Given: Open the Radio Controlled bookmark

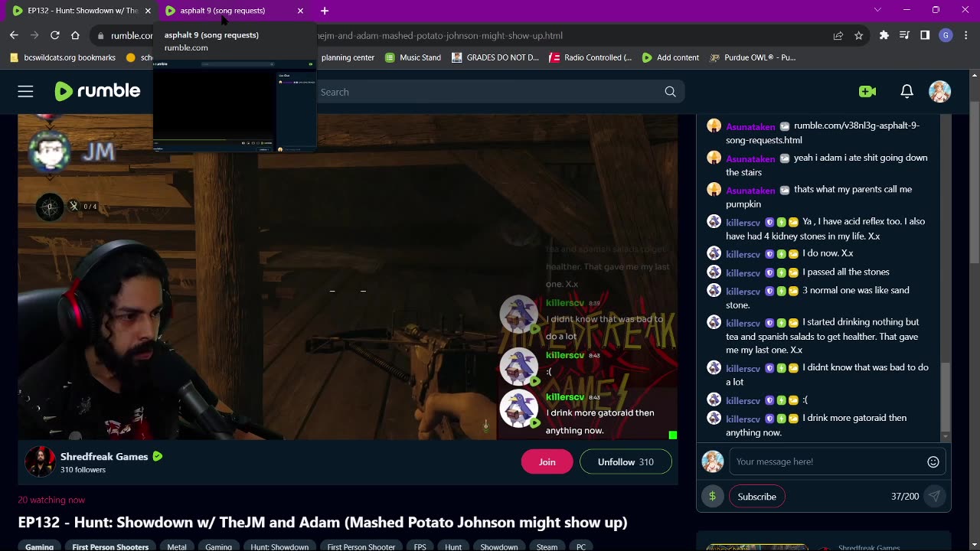Looking at the screenshot, I should click(590, 57).
